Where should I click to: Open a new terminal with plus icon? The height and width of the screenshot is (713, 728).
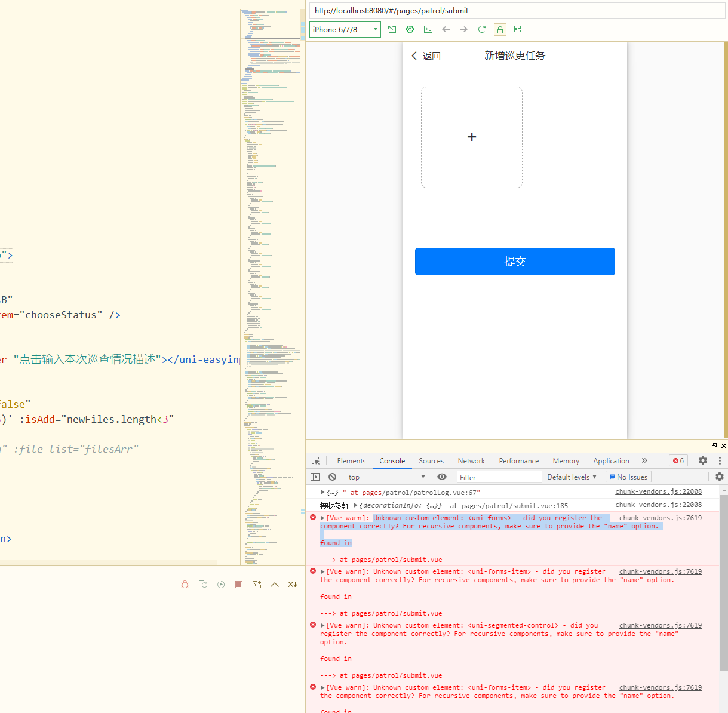click(x=257, y=585)
